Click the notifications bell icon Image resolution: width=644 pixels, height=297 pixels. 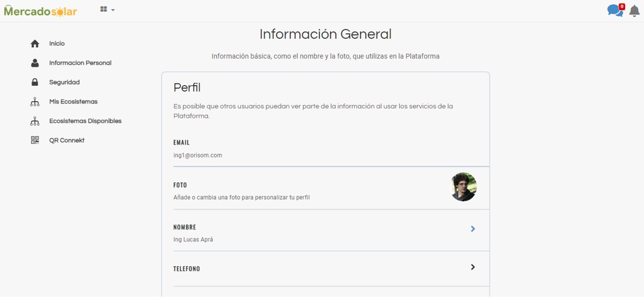[x=635, y=11]
